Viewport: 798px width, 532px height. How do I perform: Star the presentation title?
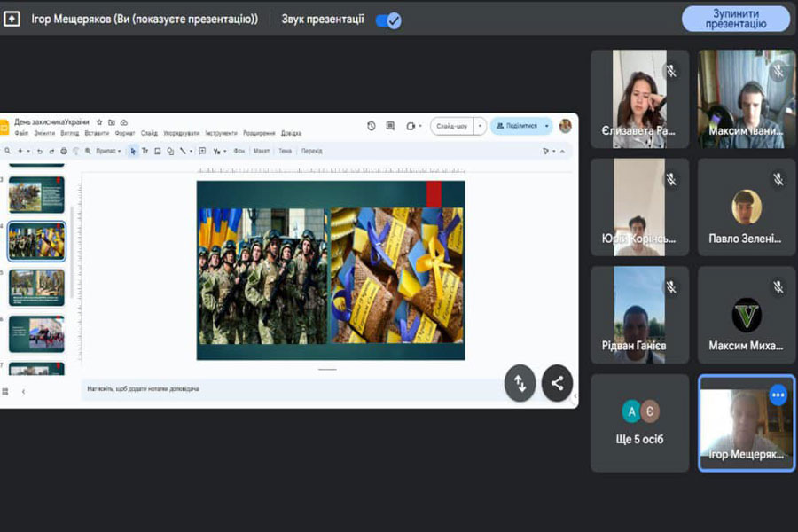[99, 121]
